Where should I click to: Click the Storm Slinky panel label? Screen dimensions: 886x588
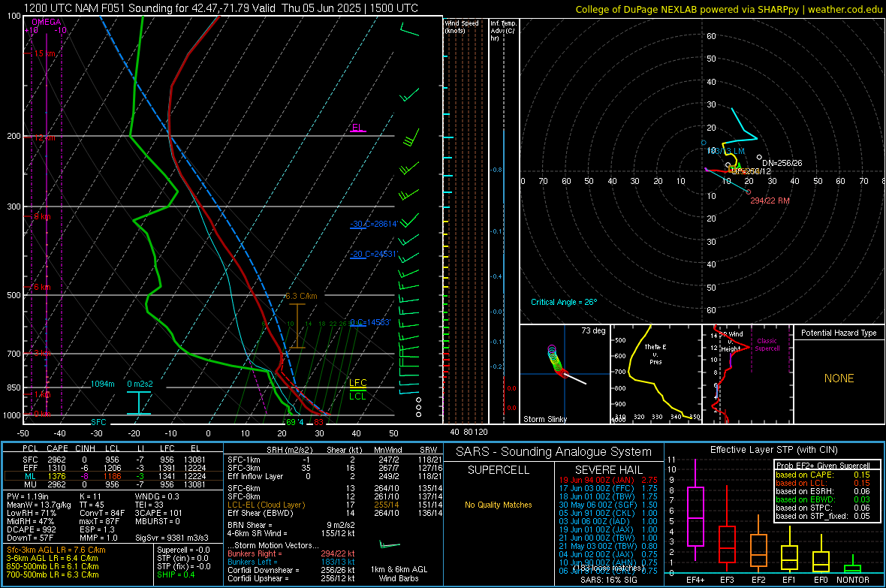pos(545,419)
